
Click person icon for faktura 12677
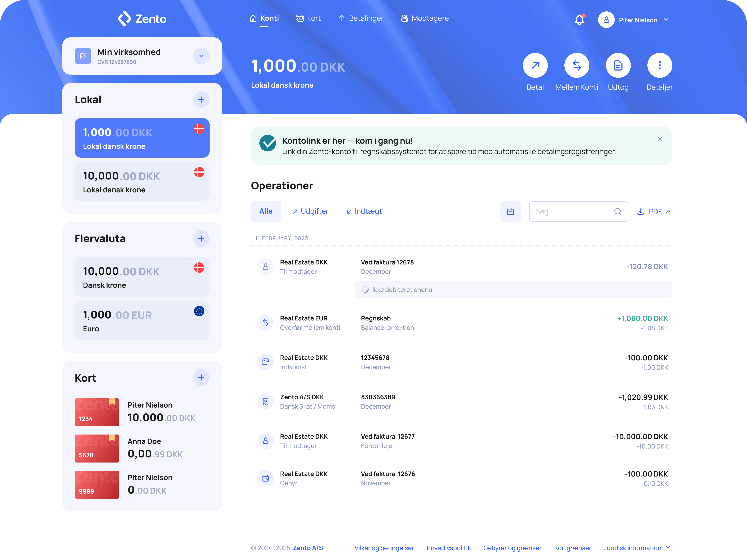265,441
